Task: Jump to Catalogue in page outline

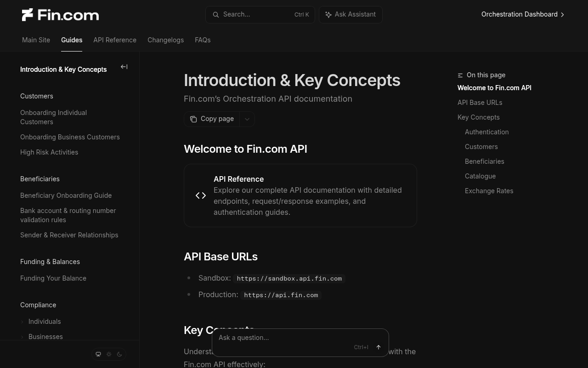Action: [x=480, y=176]
